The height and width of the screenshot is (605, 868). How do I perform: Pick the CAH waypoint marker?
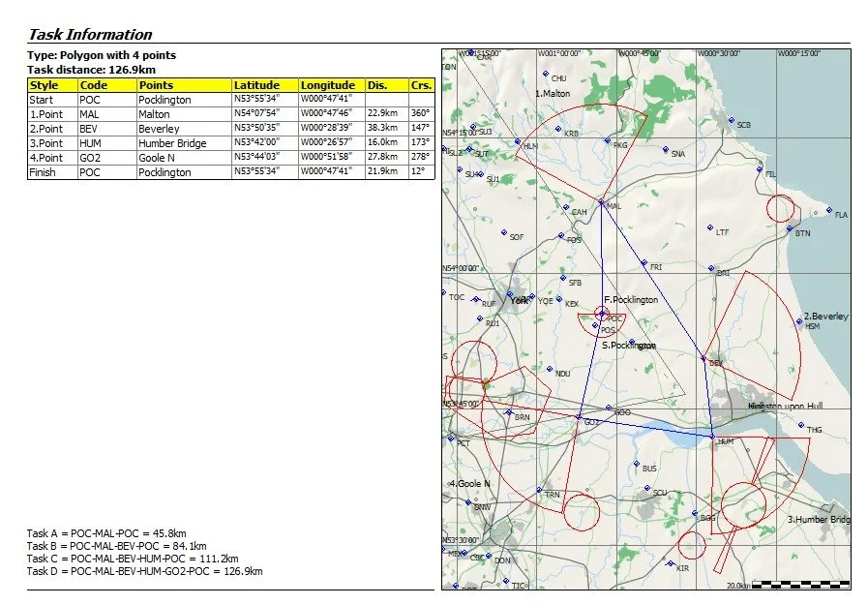click(566, 207)
